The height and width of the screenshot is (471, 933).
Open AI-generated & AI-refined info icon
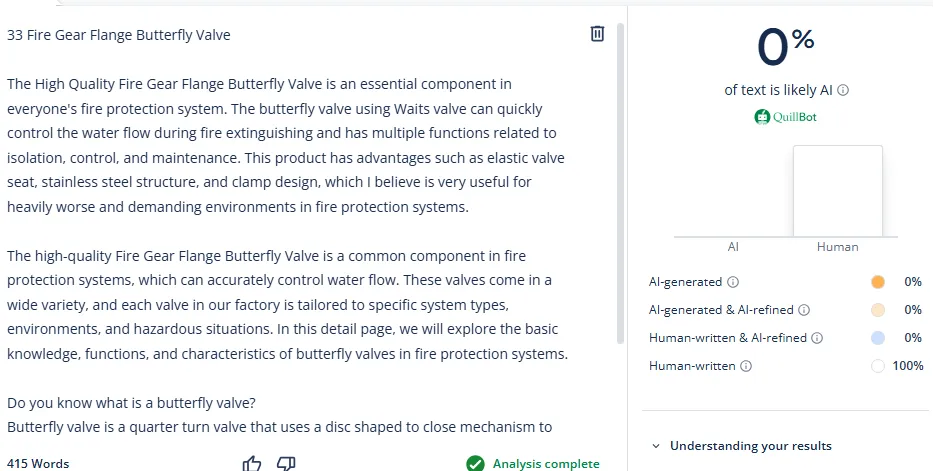tap(804, 310)
